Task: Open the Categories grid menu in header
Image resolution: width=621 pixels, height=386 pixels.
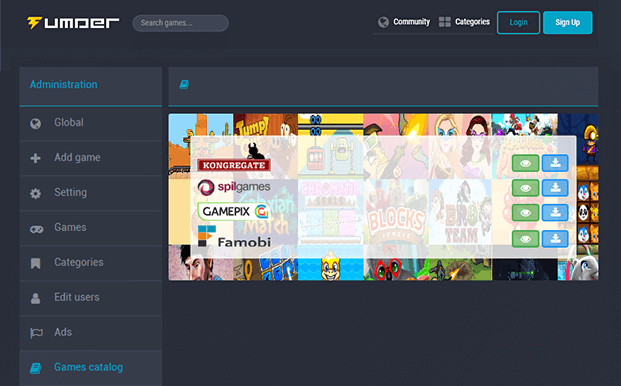Action: (x=464, y=22)
